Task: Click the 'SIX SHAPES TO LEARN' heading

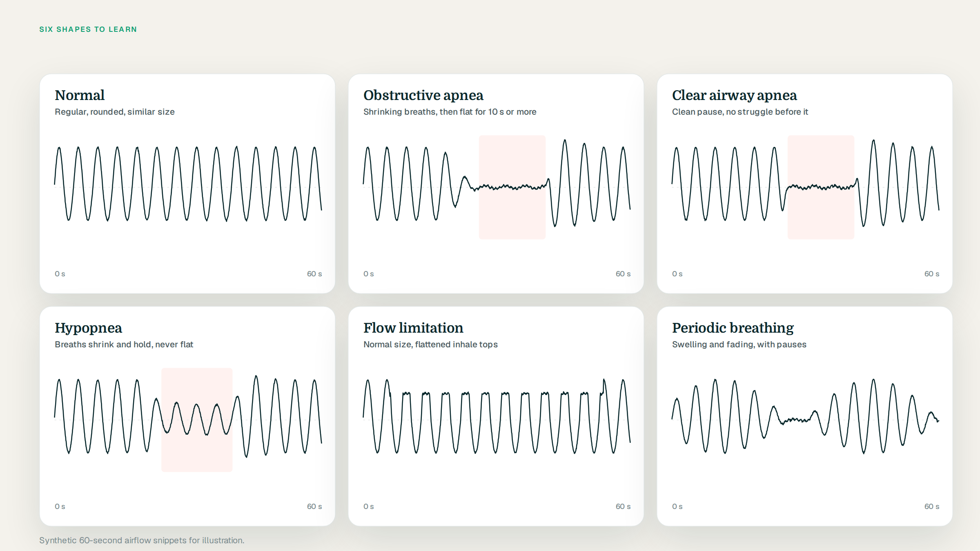Action: coord(88,29)
